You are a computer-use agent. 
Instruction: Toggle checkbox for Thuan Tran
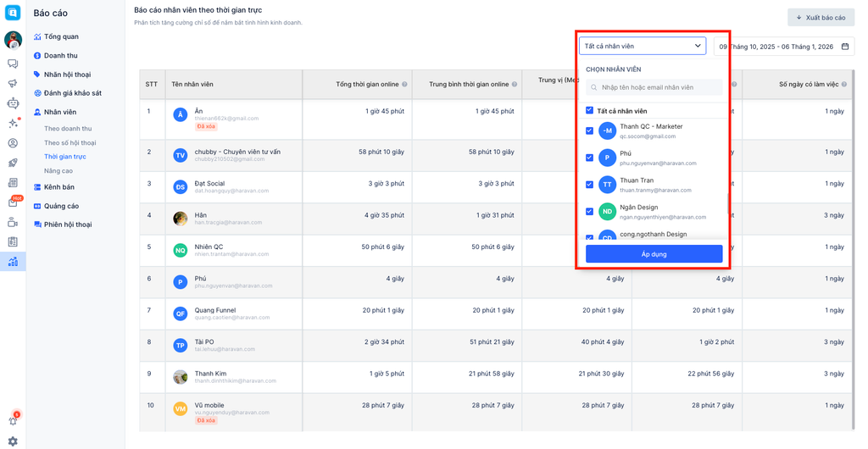coord(589,184)
